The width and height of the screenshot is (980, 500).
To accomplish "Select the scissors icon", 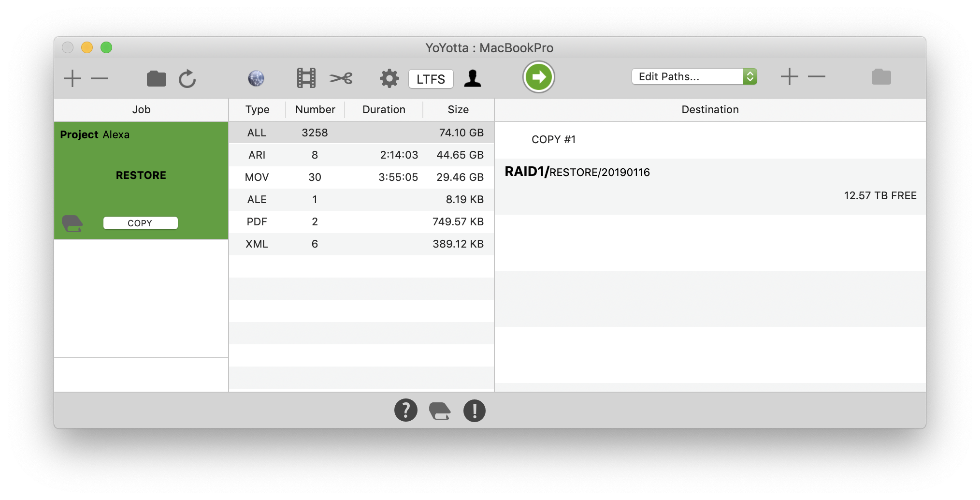I will pyautogui.click(x=341, y=78).
